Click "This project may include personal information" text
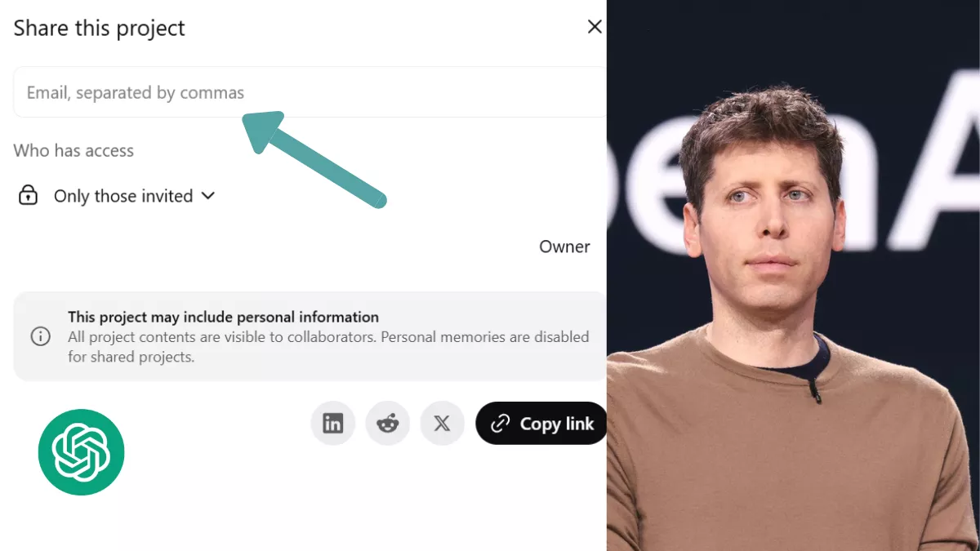This screenshot has height=551, width=980. click(x=223, y=317)
